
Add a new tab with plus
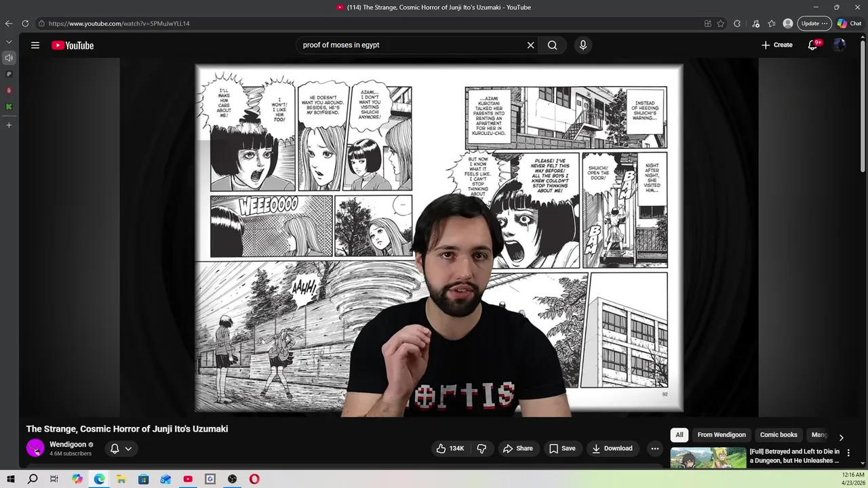pos(9,125)
